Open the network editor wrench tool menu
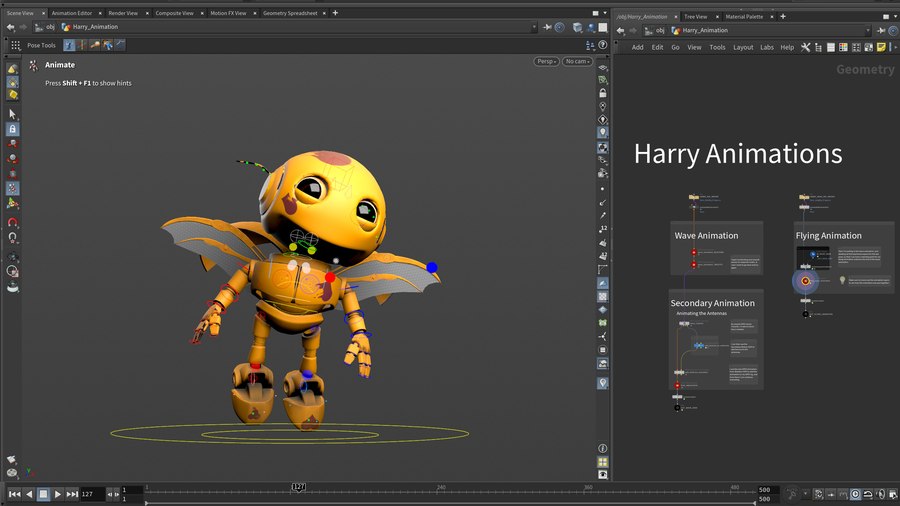Viewport: 900px width, 506px height. [805, 47]
